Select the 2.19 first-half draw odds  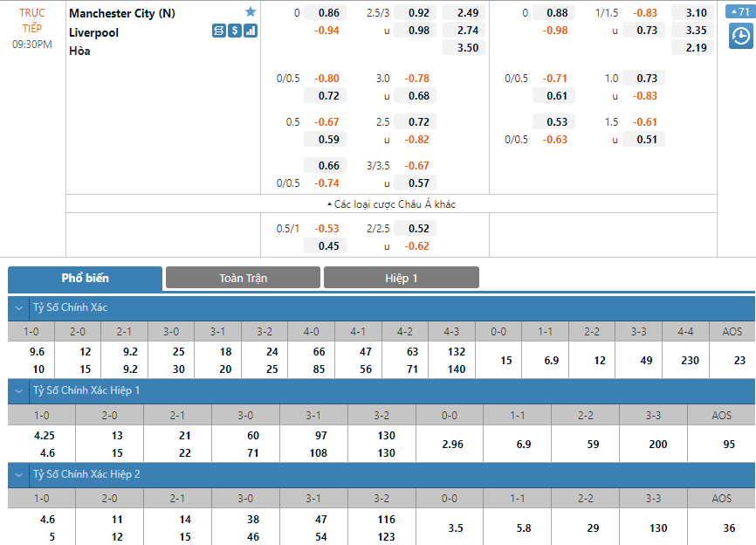click(692, 48)
